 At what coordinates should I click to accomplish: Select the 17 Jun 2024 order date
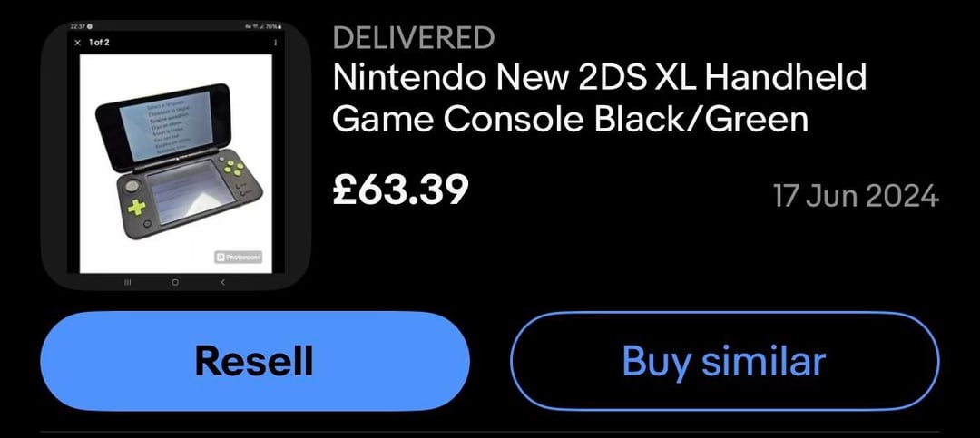(856, 196)
